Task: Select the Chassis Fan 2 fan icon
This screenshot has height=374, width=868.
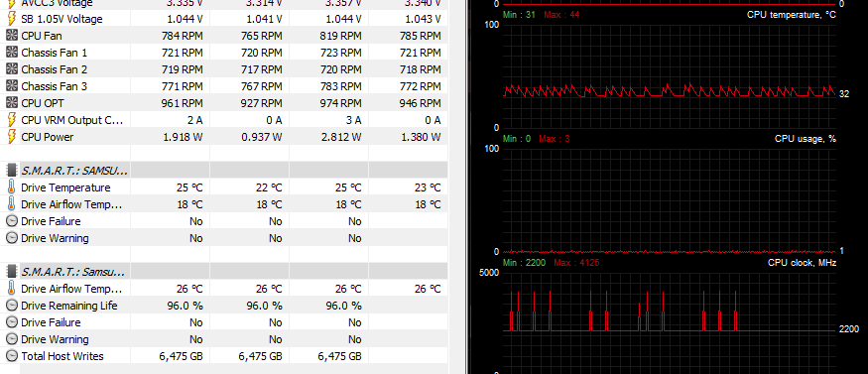Action: (11, 69)
